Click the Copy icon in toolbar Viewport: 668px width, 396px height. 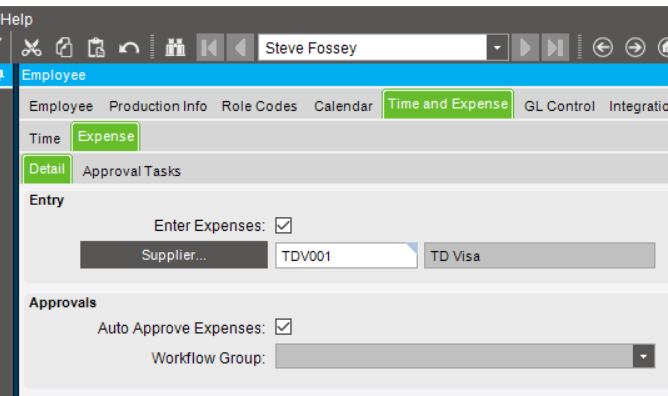pos(64,47)
